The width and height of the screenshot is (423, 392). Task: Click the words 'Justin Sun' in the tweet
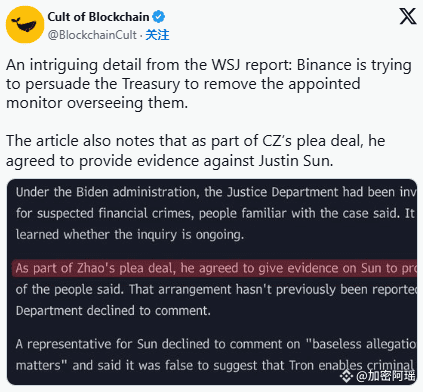[x=295, y=161]
